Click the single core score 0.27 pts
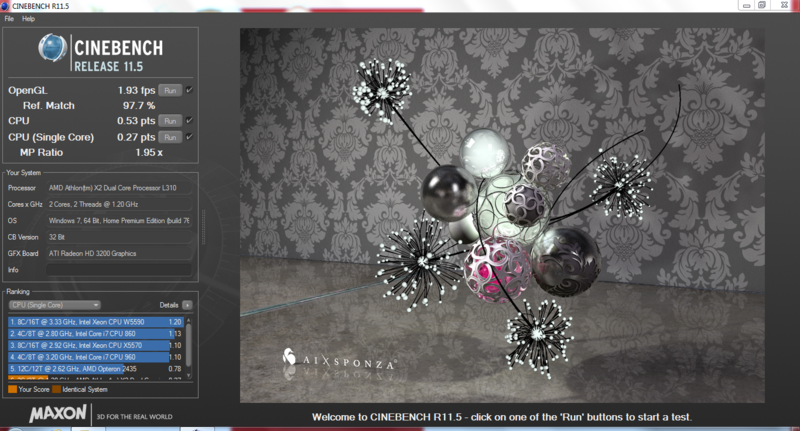Viewport: 800px width, 431px height. (136, 137)
